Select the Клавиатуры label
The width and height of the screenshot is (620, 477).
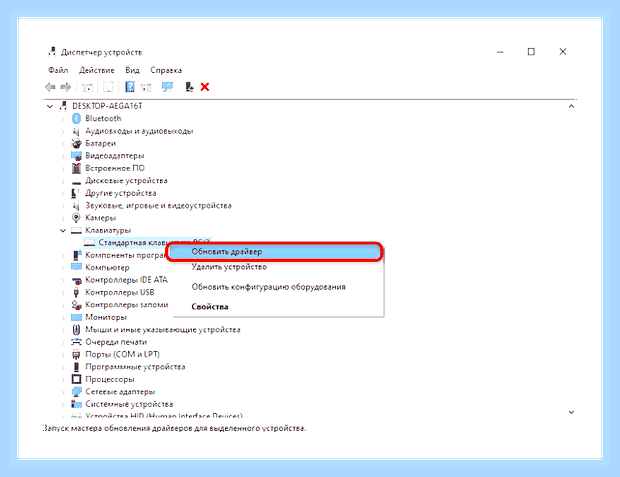108,230
